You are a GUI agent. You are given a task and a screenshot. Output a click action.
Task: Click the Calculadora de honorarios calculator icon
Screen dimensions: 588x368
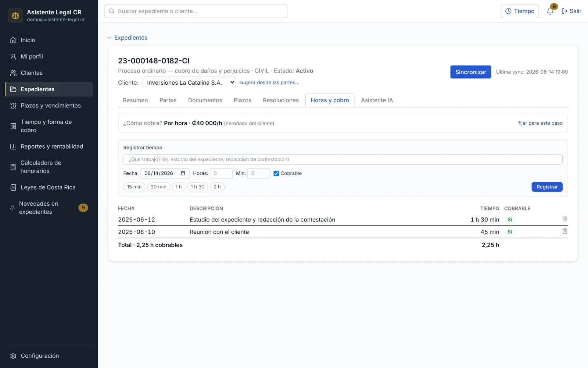click(x=13, y=167)
